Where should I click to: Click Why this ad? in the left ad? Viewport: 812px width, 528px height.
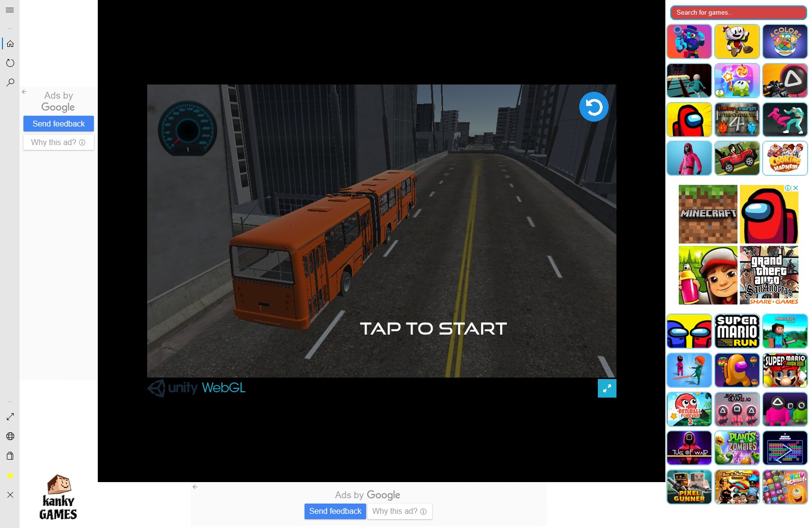pos(59,142)
